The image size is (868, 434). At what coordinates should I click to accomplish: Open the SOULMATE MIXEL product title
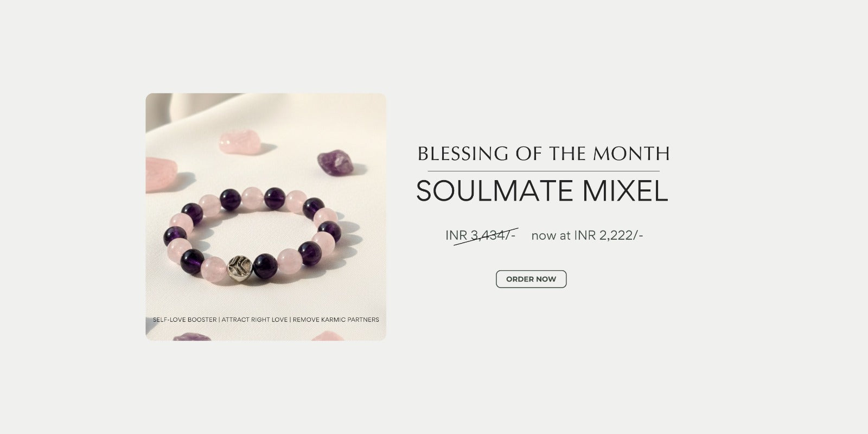pyautogui.click(x=542, y=190)
